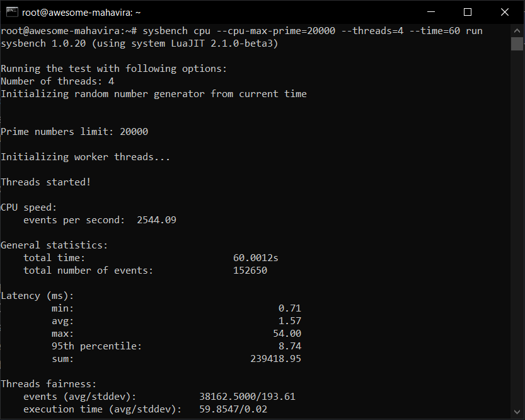This screenshot has height=420, width=525.
Task: Click the scrollbar down arrow
Action: coord(517,412)
